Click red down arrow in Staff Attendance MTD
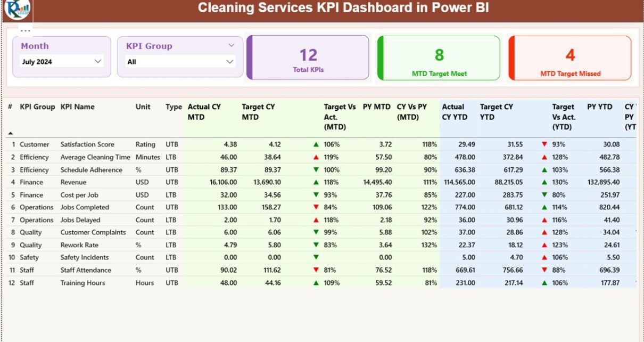The height and width of the screenshot is (342, 644). (316, 270)
